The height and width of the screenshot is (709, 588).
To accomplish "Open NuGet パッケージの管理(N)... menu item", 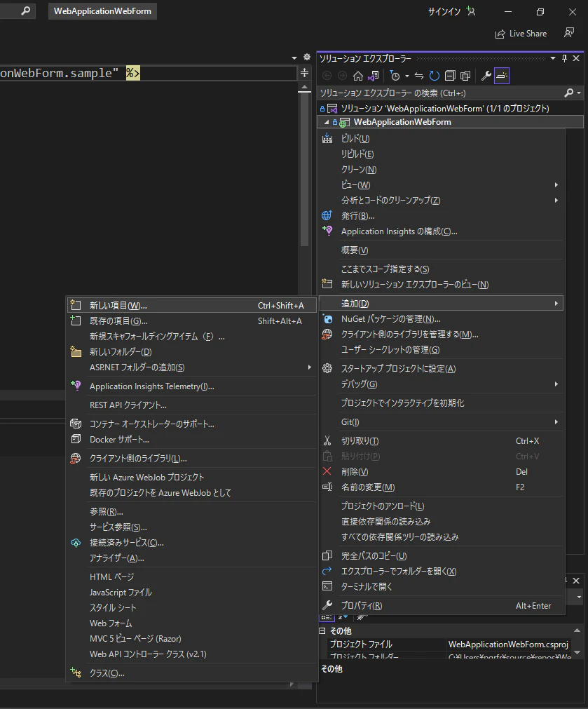I will [x=442, y=319].
